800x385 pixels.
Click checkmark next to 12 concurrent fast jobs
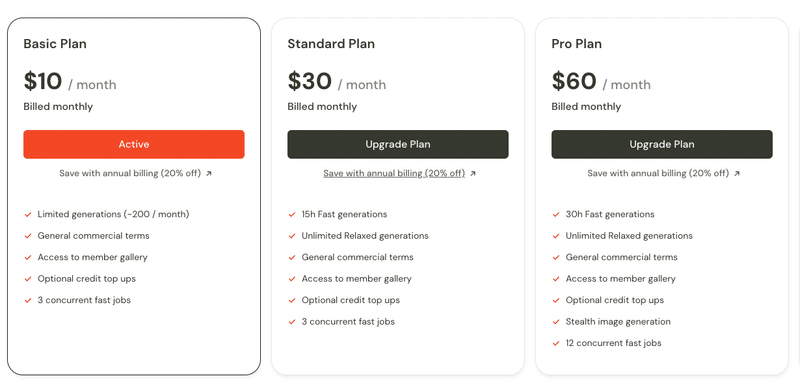coord(556,343)
